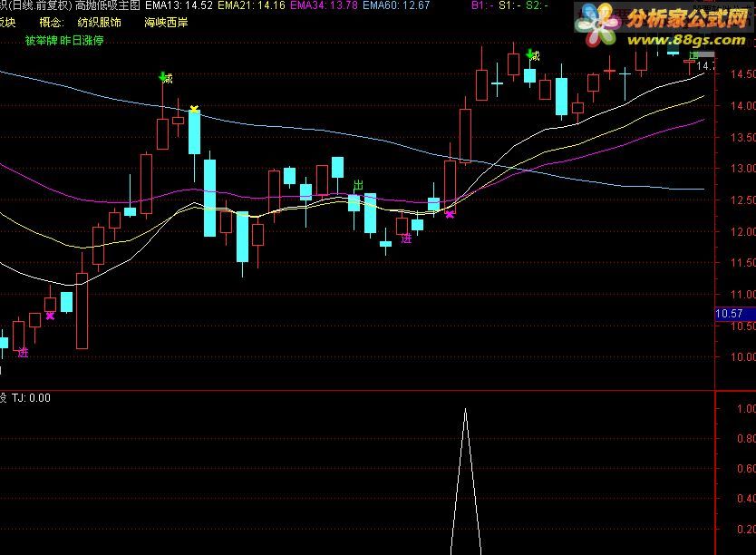Click the green 出 exit signal marker
The width and height of the screenshot is (756, 555).
pyautogui.click(x=358, y=185)
